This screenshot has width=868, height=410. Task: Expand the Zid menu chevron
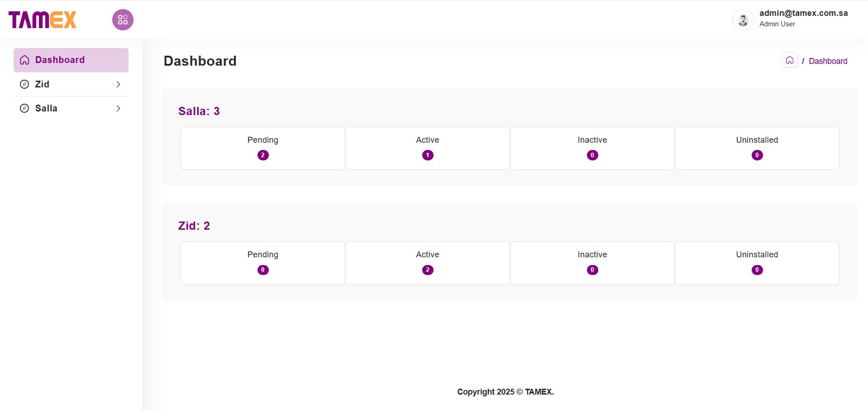[118, 84]
